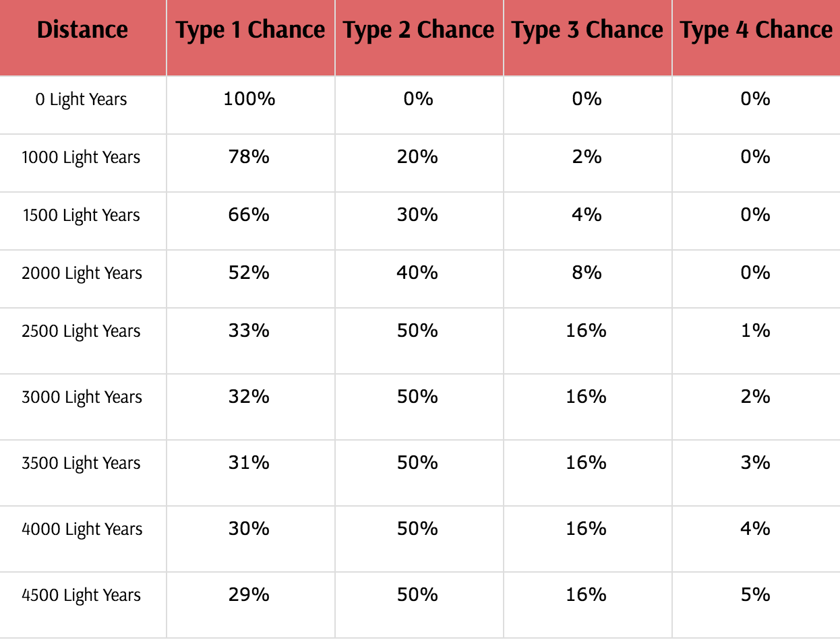This screenshot has width=840, height=640.
Task: Click the 3500 Light Years cell
Action: 82,463
